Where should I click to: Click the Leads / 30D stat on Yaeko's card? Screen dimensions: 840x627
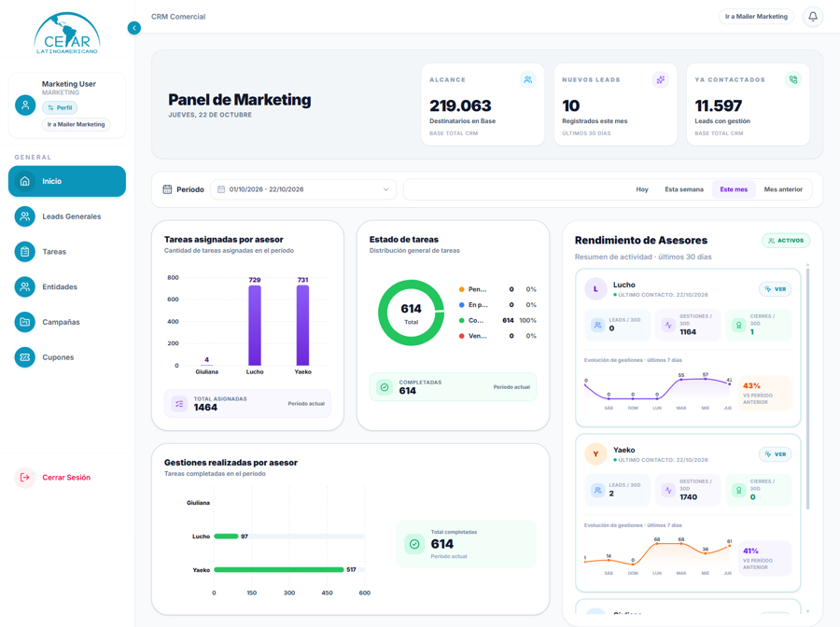[617, 490]
